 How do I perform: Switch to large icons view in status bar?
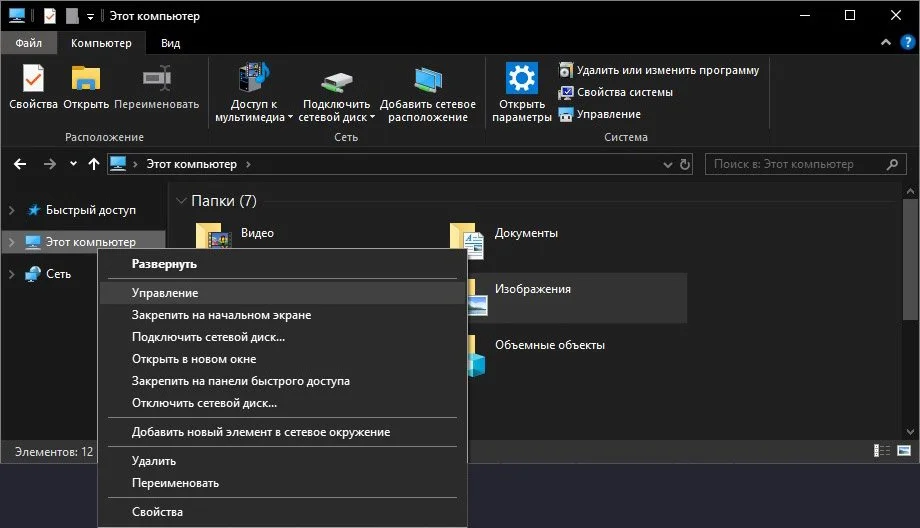tap(904, 451)
